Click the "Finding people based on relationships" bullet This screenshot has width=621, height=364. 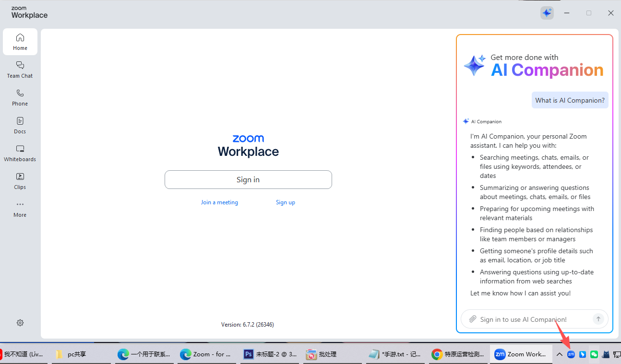tap(536, 235)
